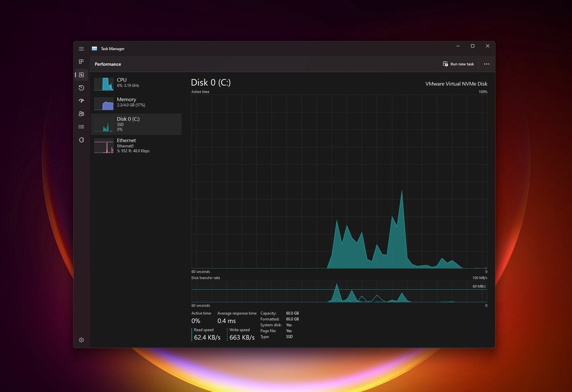Click the Active time graph area
This screenshot has height=392, width=572.
[339, 181]
